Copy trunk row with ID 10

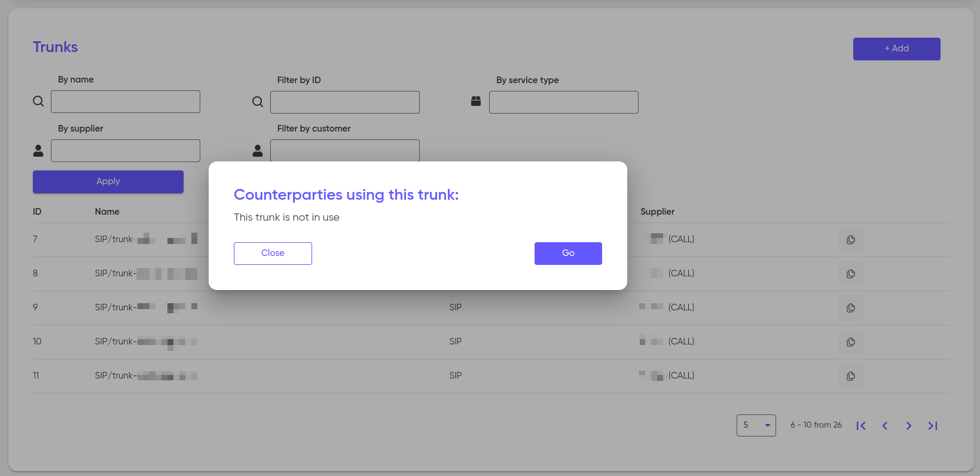(x=851, y=342)
